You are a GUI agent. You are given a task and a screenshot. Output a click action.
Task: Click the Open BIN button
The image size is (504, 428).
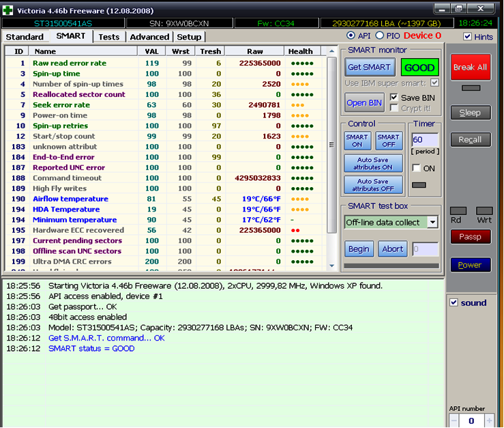[x=364, y=102]
